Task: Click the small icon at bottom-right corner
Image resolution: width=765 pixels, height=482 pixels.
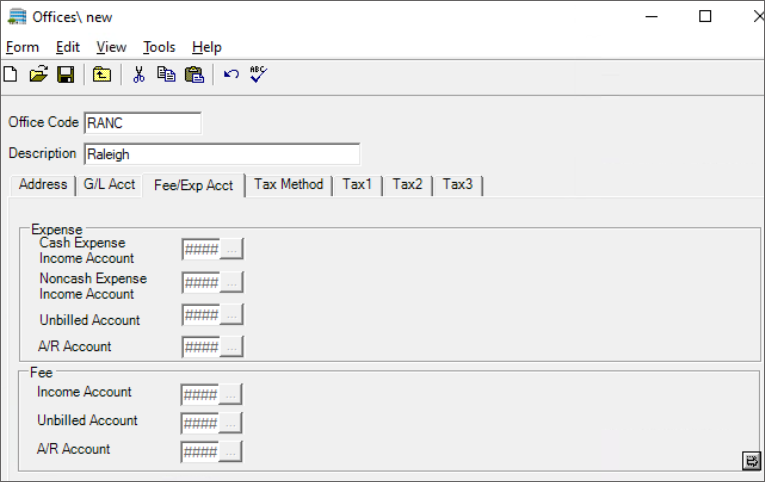Action: click(x=751, y=459)
